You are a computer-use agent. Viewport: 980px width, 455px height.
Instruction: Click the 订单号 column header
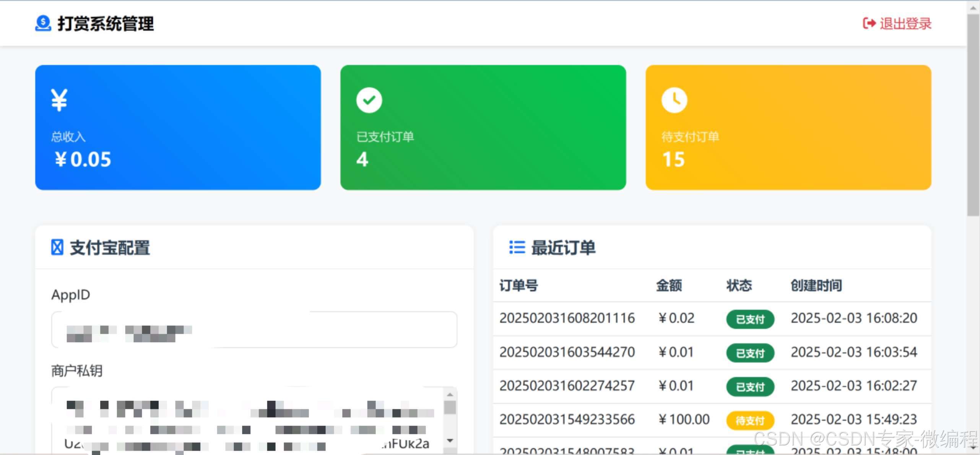click(x=518, y=286)
